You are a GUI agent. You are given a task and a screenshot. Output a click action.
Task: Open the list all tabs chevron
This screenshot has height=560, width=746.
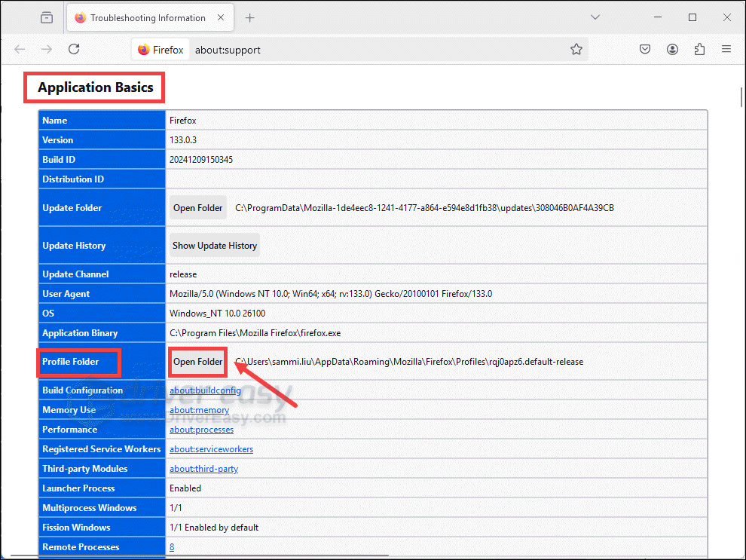(x=595, y=17)
